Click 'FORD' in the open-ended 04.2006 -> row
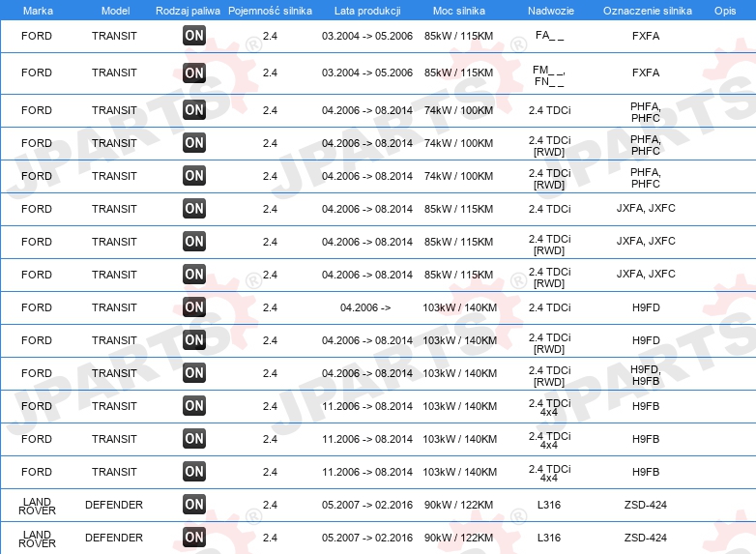This screenshot has width=756, height=554. point(37,307)
